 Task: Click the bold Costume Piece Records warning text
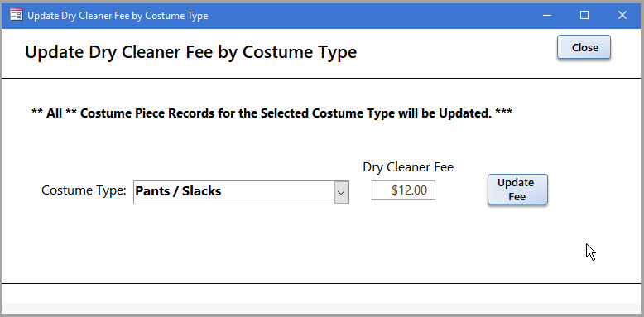click(x=272, y=113)
